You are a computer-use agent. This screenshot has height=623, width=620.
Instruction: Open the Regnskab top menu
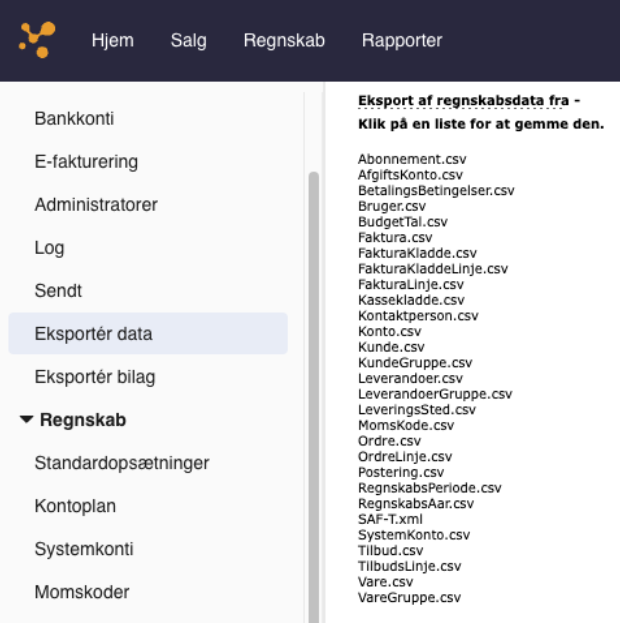click(x=284, y=40)
